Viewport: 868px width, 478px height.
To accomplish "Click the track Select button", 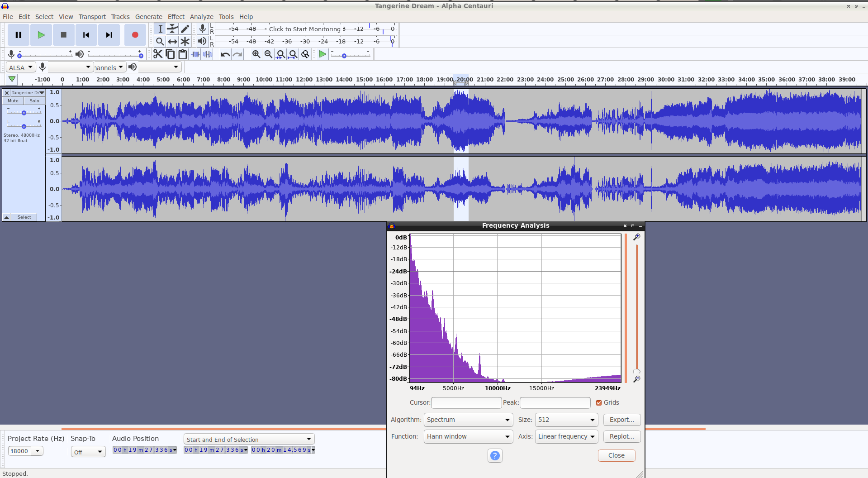I will click(24, 217).
